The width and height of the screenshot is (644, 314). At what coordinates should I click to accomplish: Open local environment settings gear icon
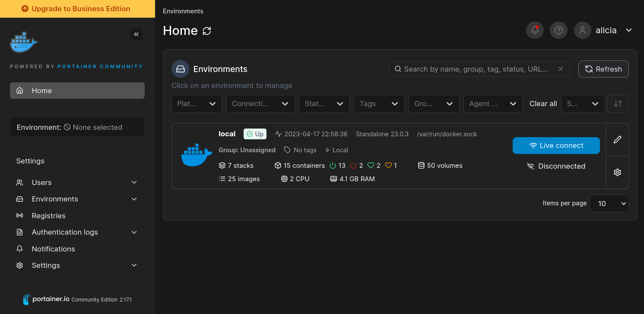pos(617,173)
